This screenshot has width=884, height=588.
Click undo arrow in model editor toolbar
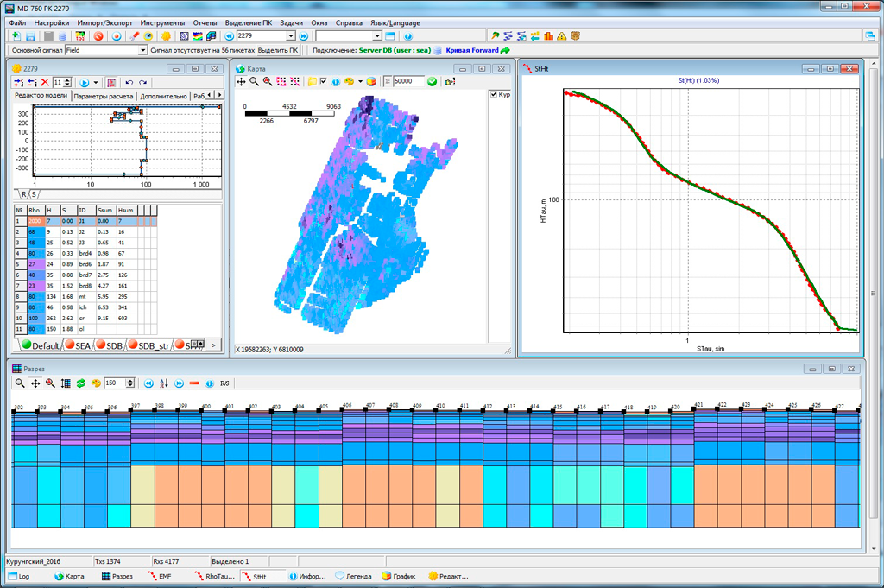coord(129,82)
